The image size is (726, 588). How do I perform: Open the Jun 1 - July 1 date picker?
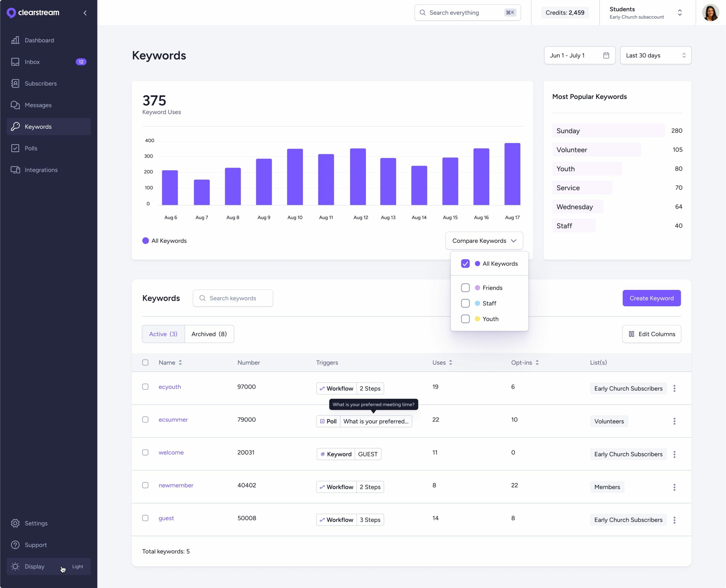pyautogui.click(x=579, y=55)
